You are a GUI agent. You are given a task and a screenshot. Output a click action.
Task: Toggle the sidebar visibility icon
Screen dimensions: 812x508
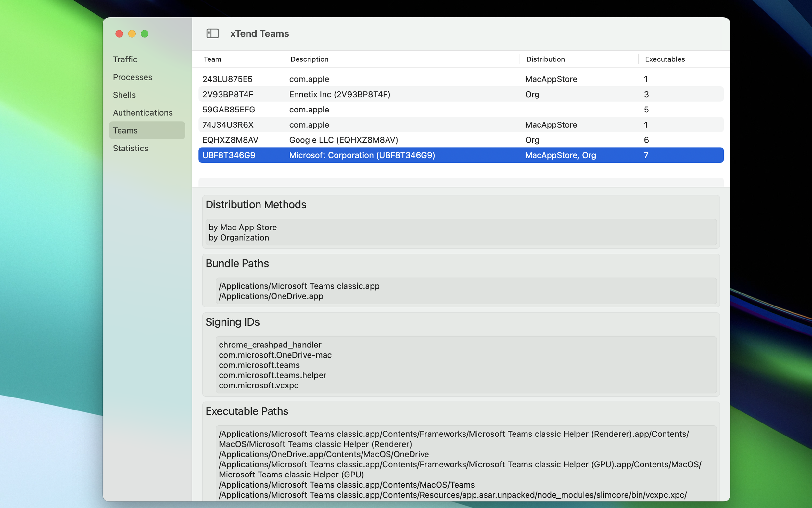[212, 33]
